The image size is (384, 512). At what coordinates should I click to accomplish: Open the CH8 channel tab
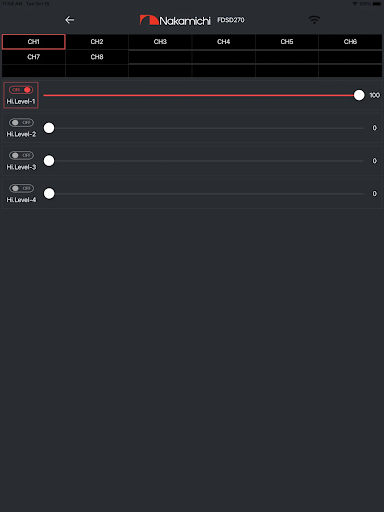point(97,57)
